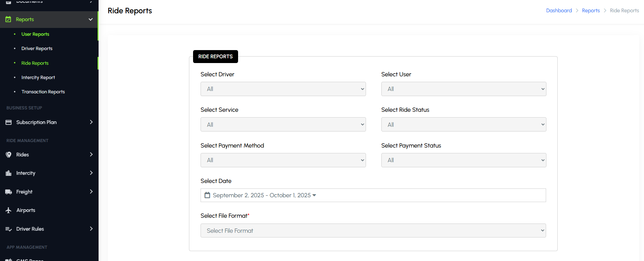Open the Select File Format dropdown
Screen dimensions: 644x261
[373, 231]
